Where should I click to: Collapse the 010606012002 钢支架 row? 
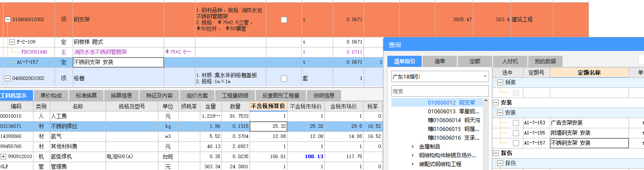click(x=8, y=20)
